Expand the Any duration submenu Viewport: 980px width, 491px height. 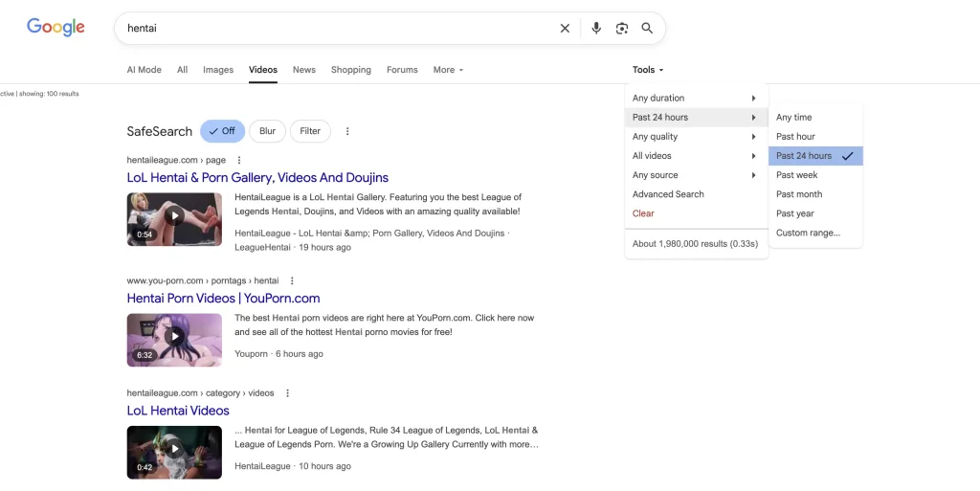pos(695,98)
